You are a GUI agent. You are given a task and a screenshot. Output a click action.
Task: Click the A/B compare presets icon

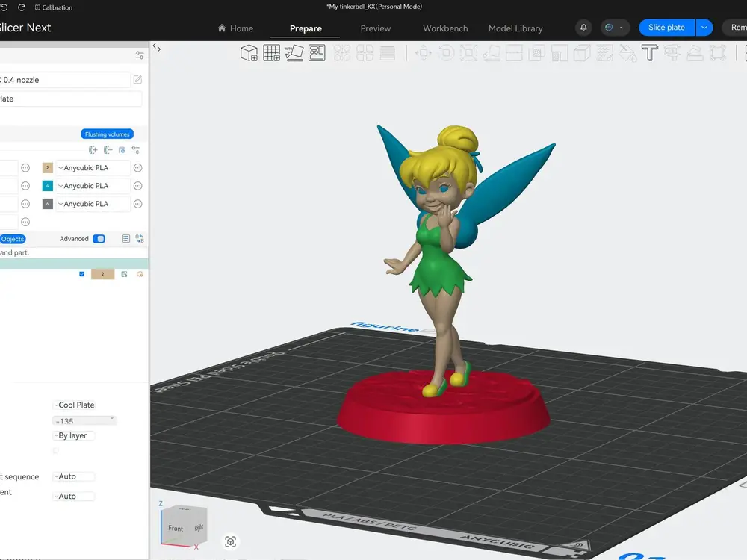[x=140, y=239]
